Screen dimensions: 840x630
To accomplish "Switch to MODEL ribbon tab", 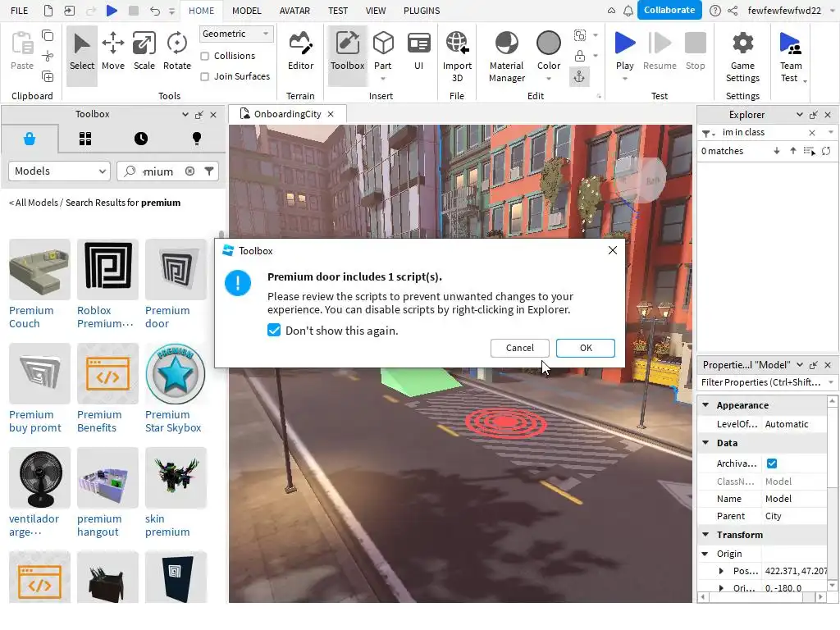I will point(246,11).
